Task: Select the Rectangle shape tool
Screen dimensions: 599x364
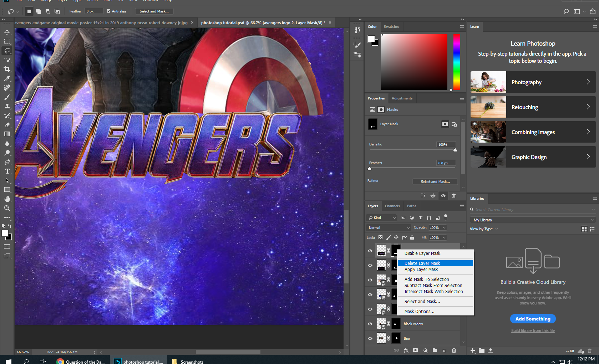Action: click(x=7, y=190)
